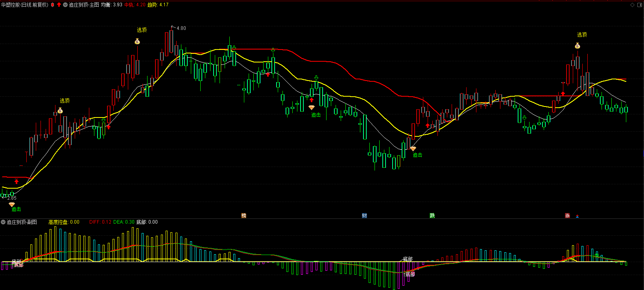Click the 追击 label near the 2.85 low
644x290 pixels.
(16, 209)
